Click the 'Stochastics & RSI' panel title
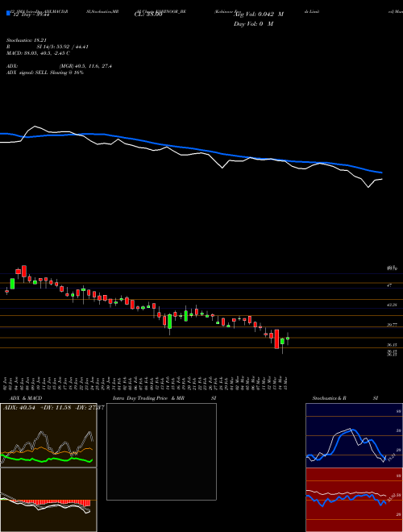403x532 pixels. [x=345, y=398]
